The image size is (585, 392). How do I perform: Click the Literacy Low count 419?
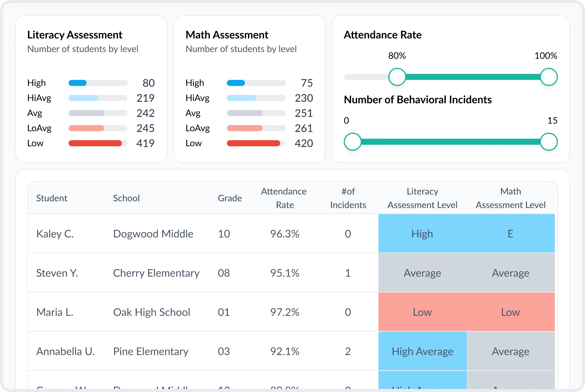click(x=145, y=143)
